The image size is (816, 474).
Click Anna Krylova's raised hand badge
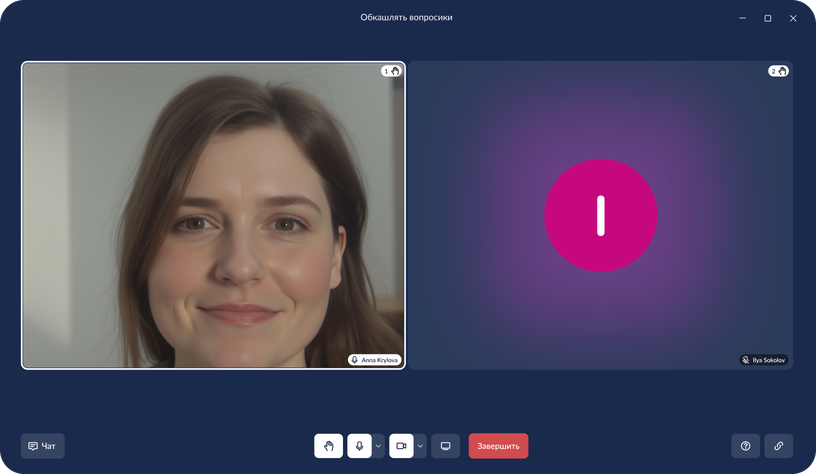(x=391, y=71)
